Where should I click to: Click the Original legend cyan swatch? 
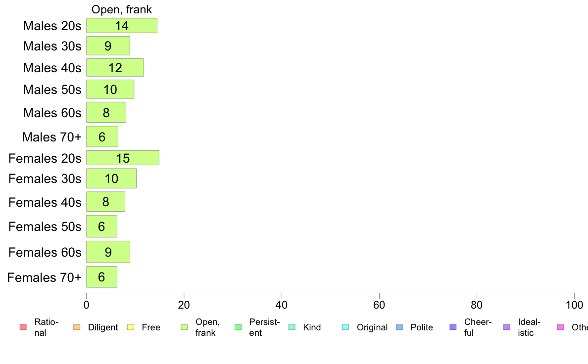click(346, 327)
